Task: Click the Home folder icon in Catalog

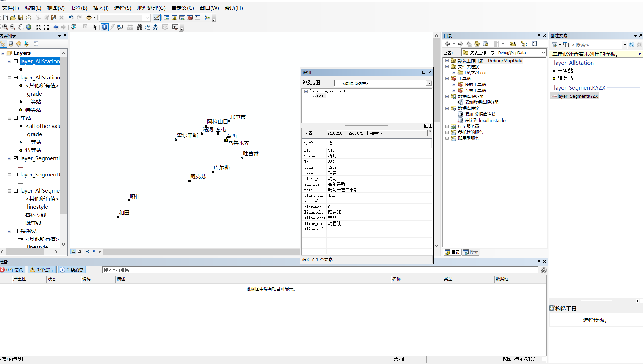Action: pos(477,44)
